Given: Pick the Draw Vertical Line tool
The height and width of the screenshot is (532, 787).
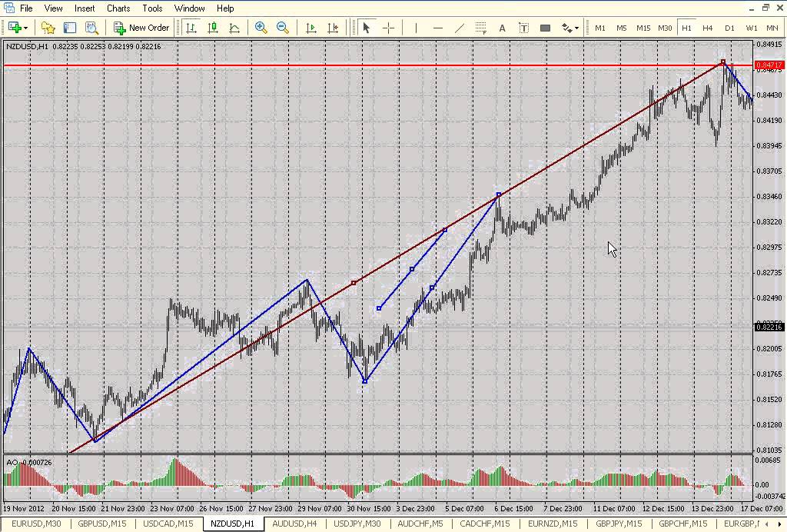Looking at the screenshot, I should [416, 28].
